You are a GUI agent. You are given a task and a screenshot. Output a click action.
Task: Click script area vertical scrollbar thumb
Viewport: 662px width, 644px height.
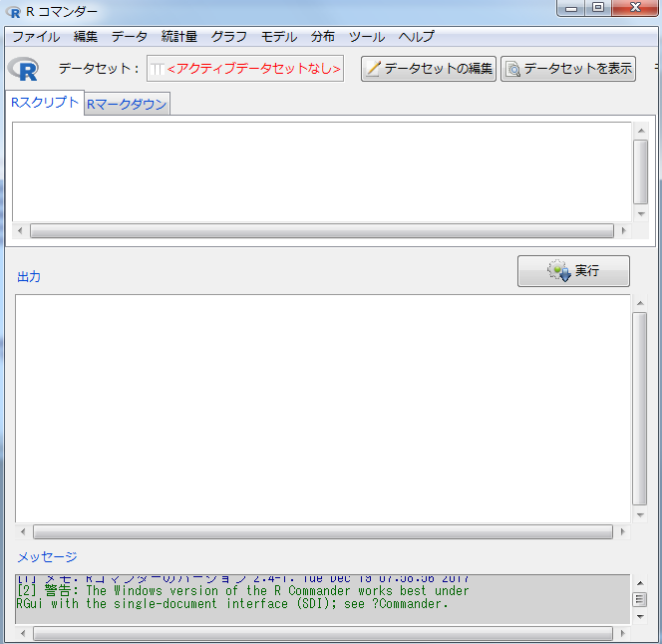pos(641,171)
